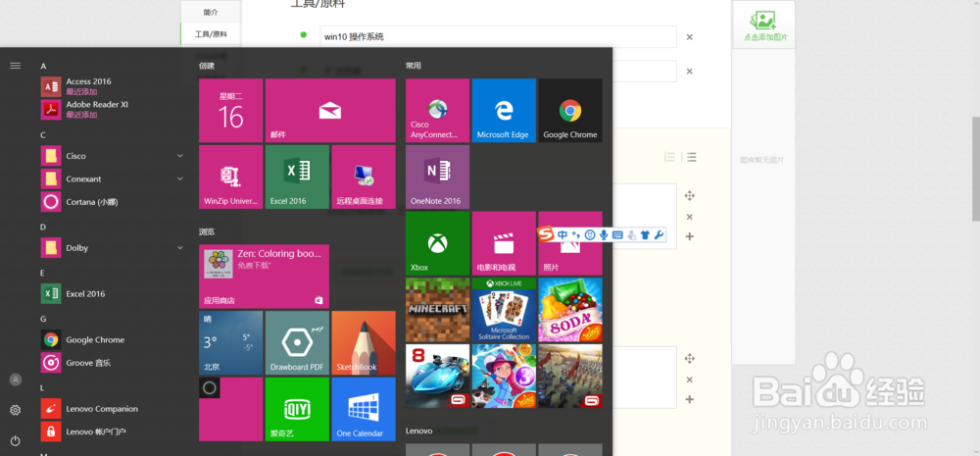
Task: Click Sogou microphone voice input
Action: [x=603, y=235]
